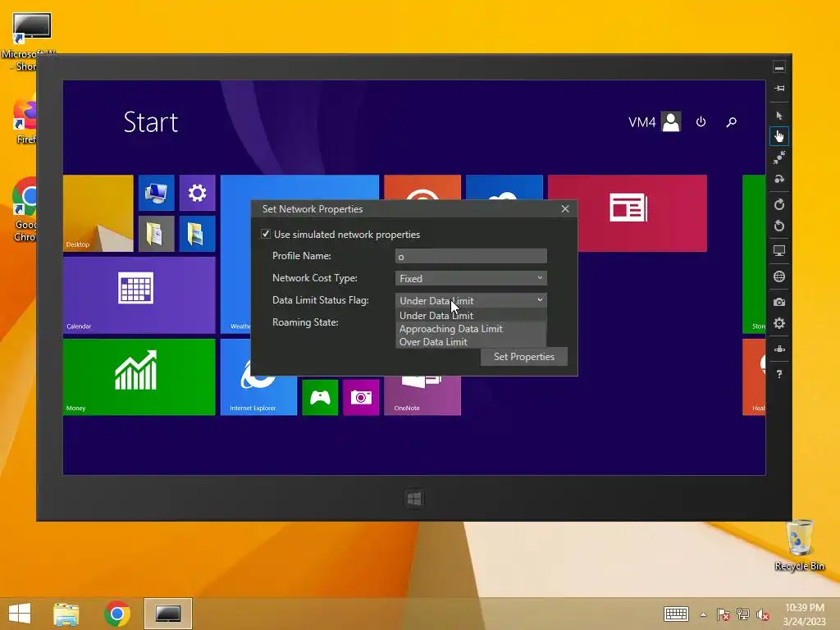Click the Simulator taskbar button
The image size is (840, 630).
tap(168, 614)
